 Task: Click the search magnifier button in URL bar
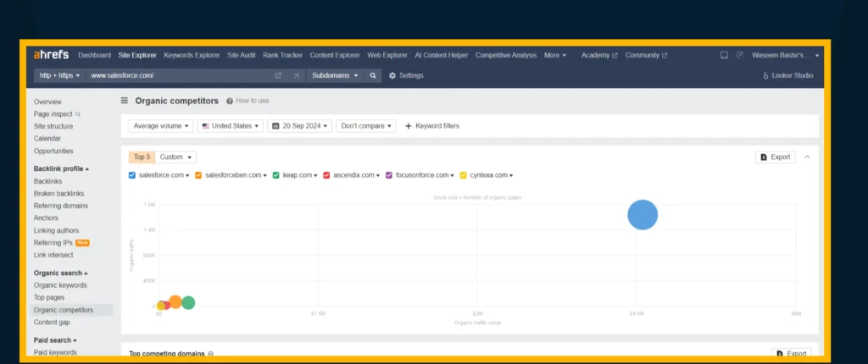pyautogui.click(x=373, y=75)
